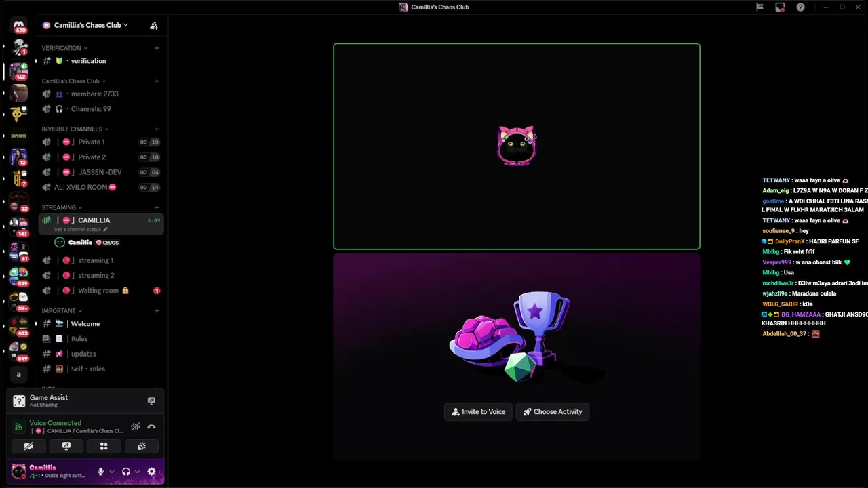
Task: Open the Welcome channel
Action: click(x=100, y=323)
